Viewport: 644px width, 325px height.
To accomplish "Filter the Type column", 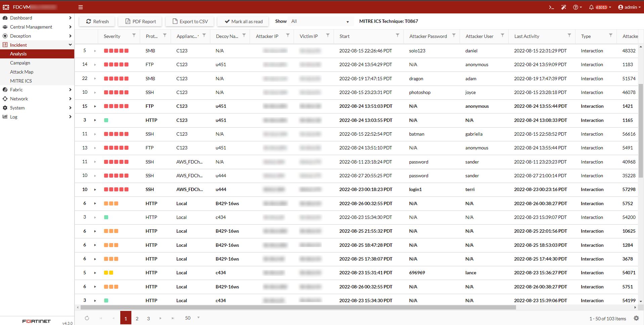I will (611, 35).
